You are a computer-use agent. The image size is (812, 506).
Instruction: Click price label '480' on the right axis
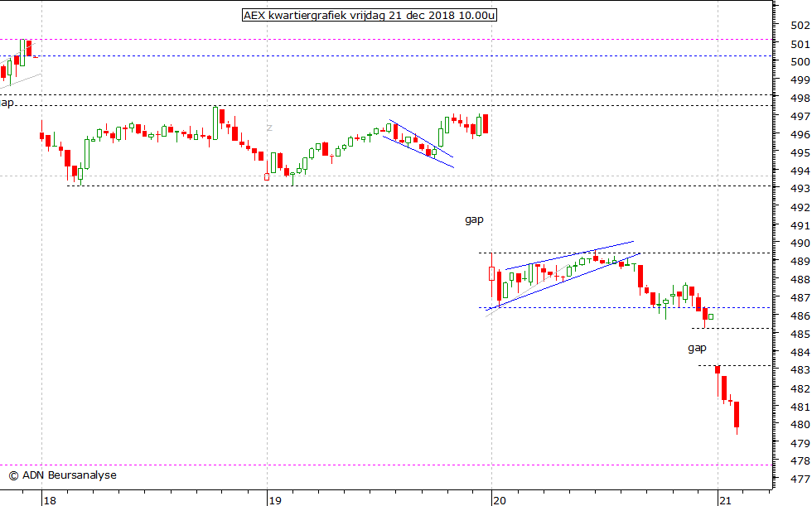tap(800, 424)
